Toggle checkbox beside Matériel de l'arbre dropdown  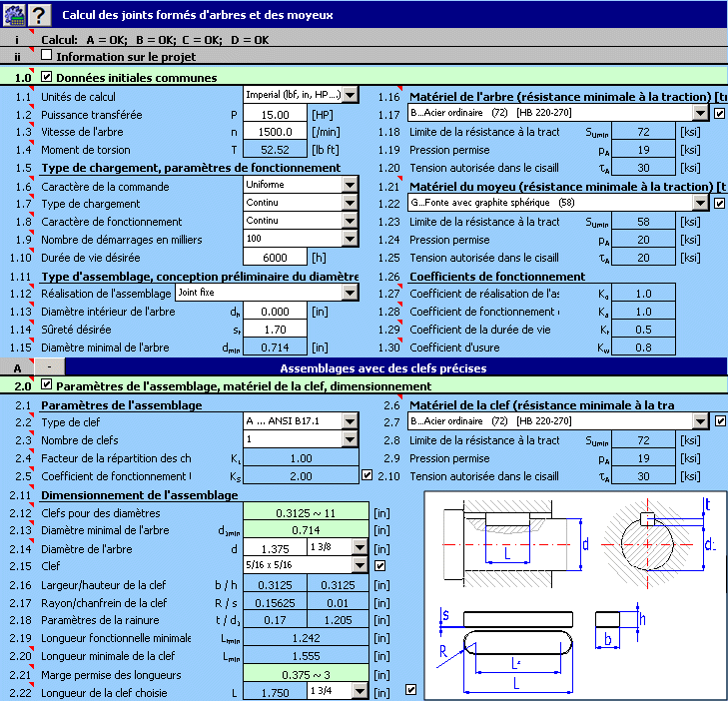[x=719, y=113]
